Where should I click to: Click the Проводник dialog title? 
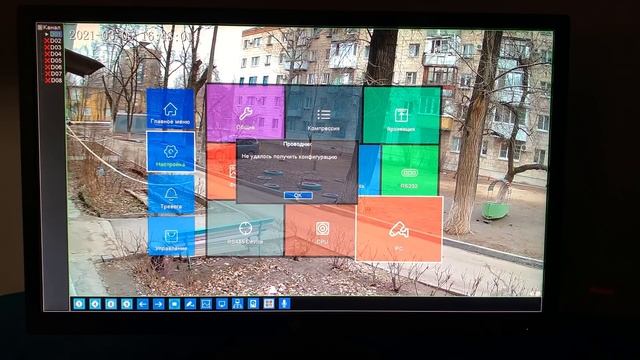(x=298, y=144)
